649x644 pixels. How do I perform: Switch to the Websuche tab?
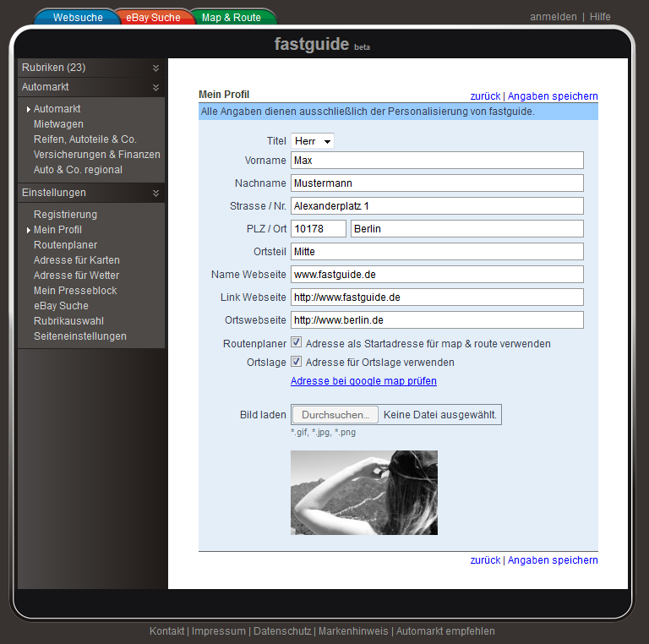tap(78, 18)
